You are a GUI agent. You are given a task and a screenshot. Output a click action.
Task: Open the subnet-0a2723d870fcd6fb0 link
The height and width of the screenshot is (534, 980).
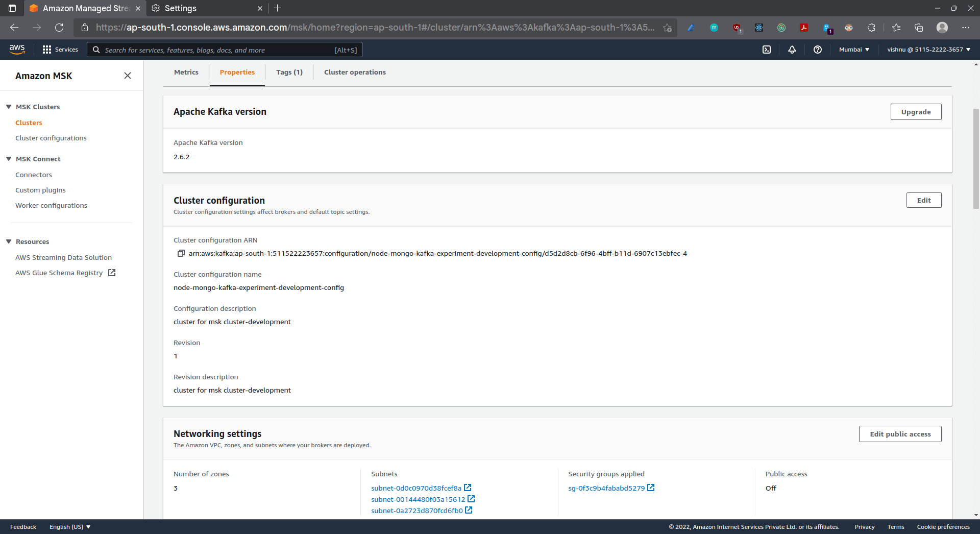tap(417, 511)
